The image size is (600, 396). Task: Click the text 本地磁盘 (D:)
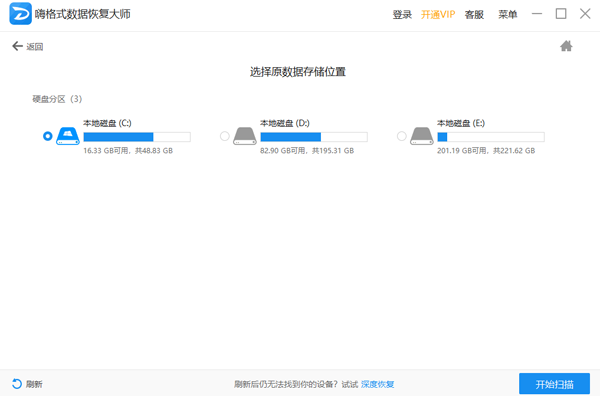coord(285,123)
